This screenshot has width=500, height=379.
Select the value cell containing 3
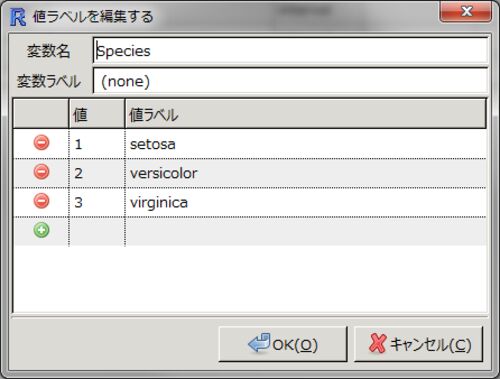[97, 202]
